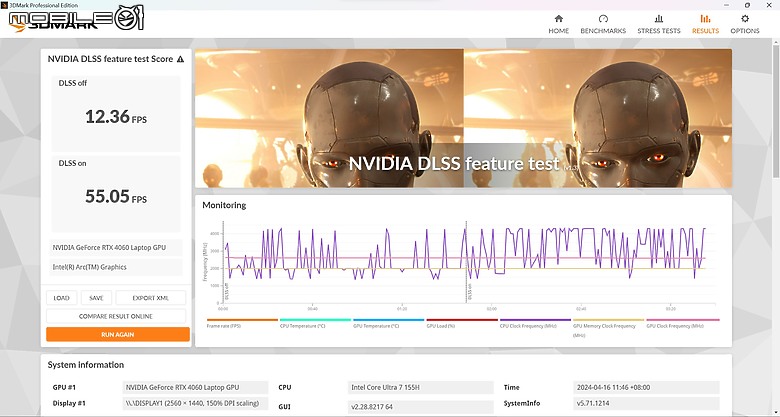Select the Results tab
The width and height of the screenshot is (780, 417).
[x=705, y=24]
